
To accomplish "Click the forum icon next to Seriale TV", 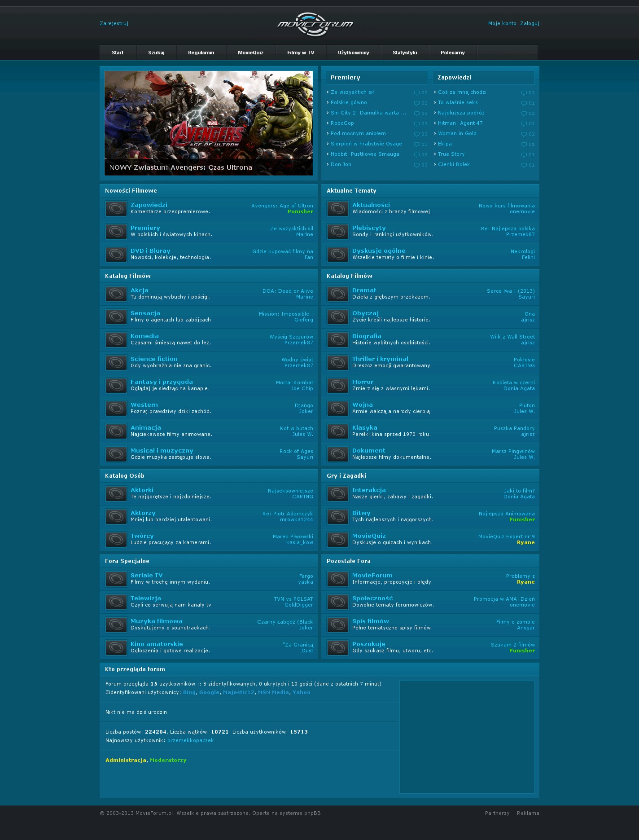I will click(116, 579).
